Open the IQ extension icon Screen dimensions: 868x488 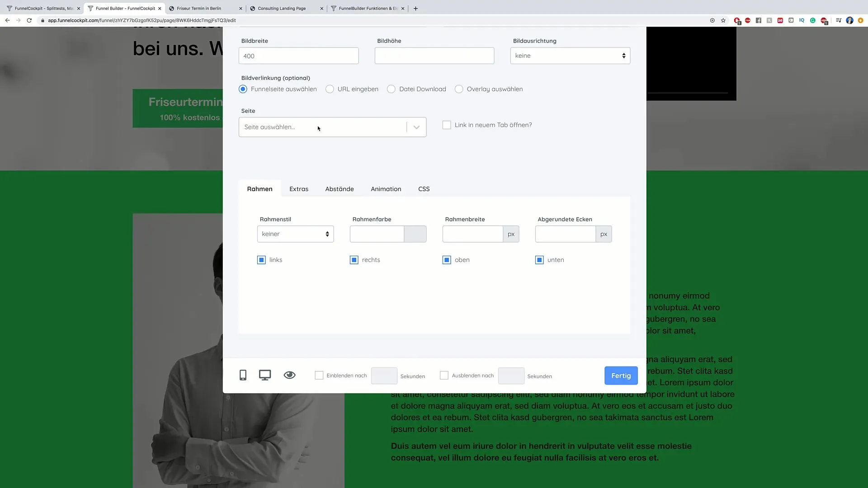click(x=802, y=20)
